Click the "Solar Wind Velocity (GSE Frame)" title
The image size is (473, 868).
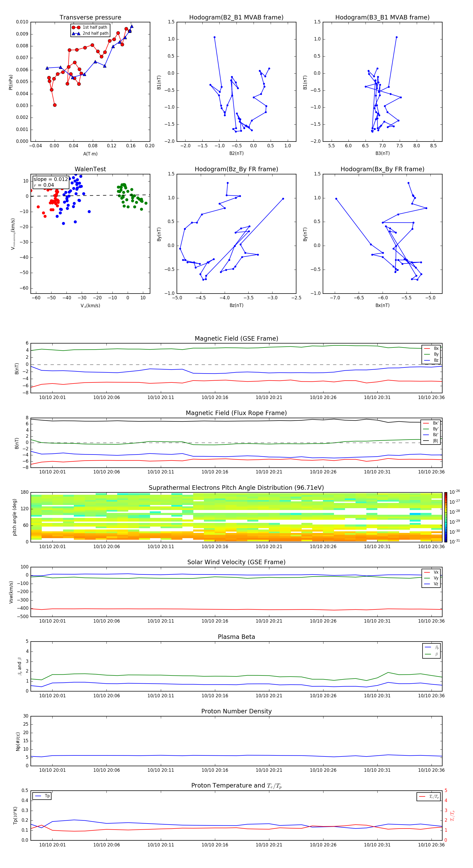click(236, 562)
